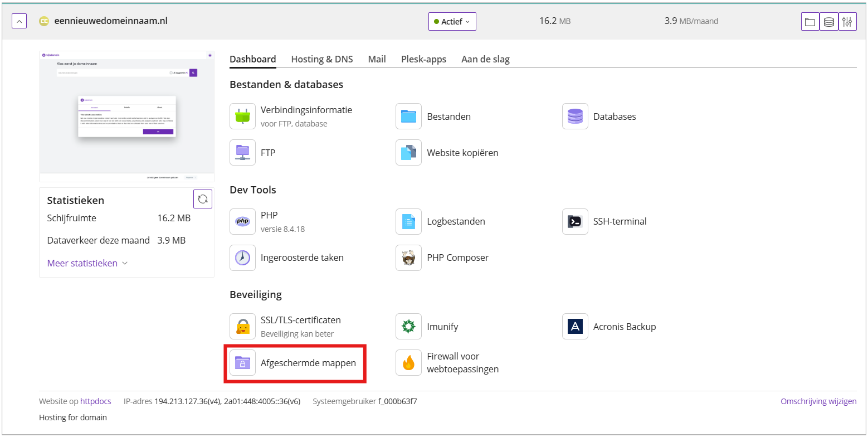Click the database icon in header
868x437 pixels.
coord(829,22)
